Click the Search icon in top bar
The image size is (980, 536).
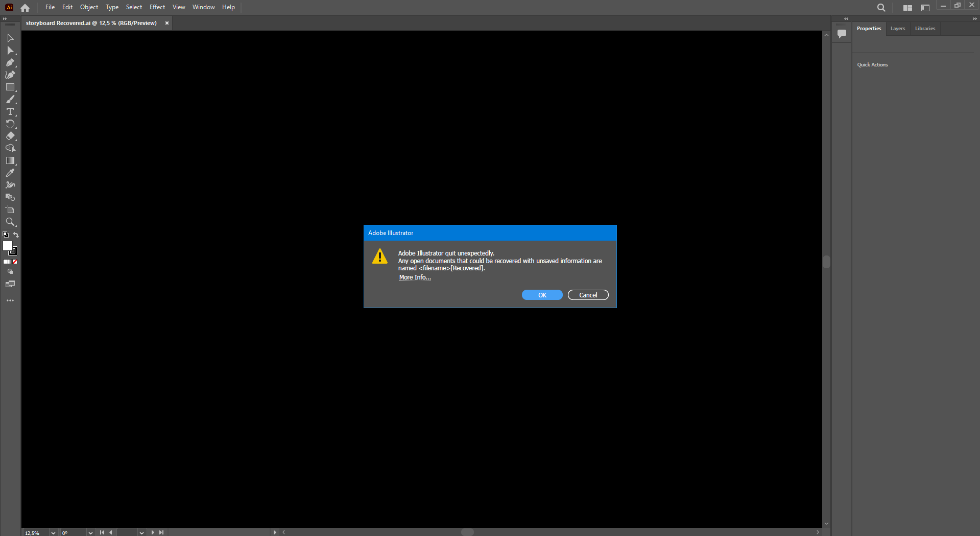point(881,7)
